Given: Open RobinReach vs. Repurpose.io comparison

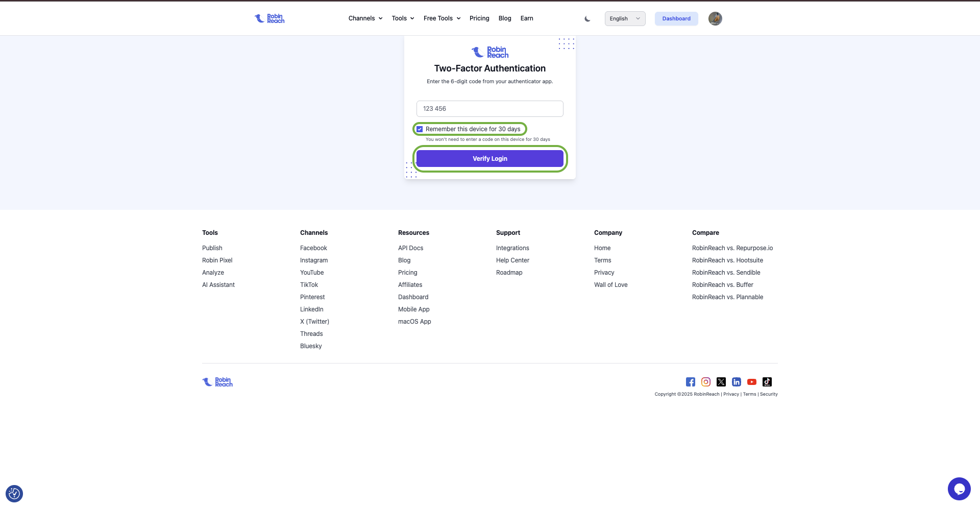Looking at the screenshot, I should click(x=732, y=248).
